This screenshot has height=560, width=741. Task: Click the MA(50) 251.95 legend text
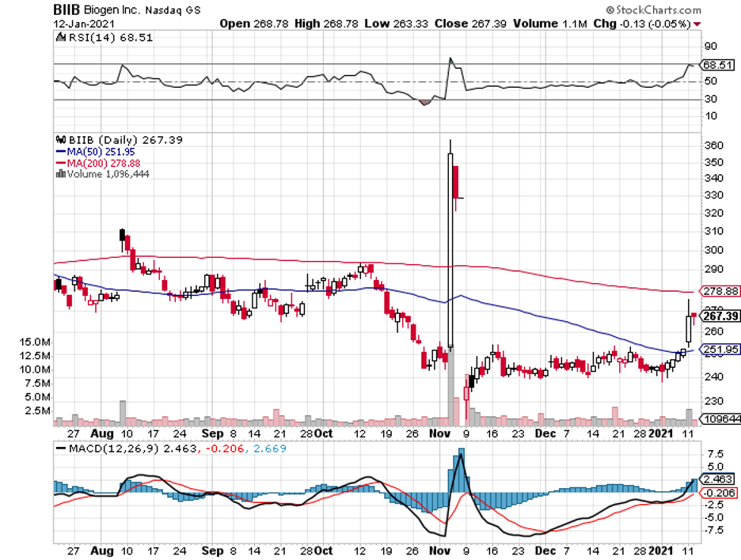(x=101, y=152)
